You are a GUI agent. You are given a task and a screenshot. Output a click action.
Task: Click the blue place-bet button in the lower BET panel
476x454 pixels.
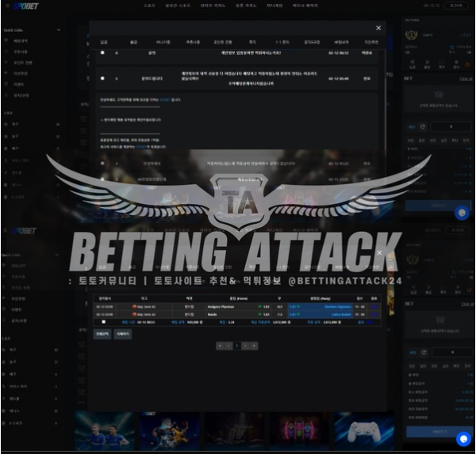439,432
